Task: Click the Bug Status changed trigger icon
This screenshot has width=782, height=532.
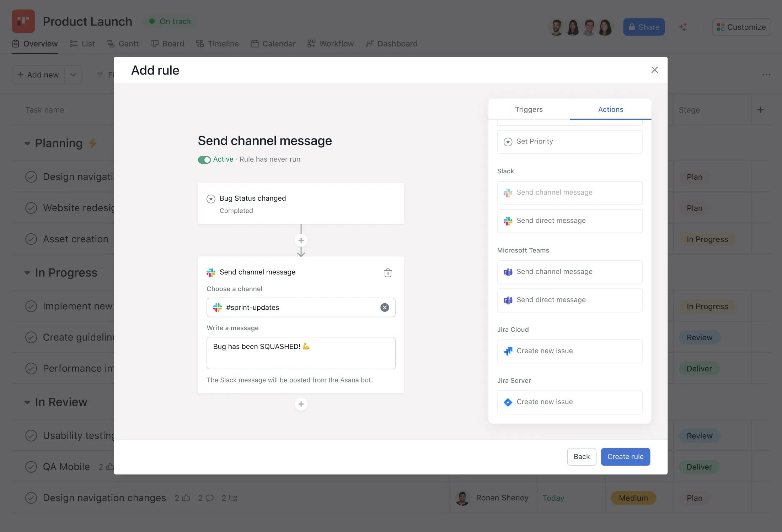Action: click(211, 199)
